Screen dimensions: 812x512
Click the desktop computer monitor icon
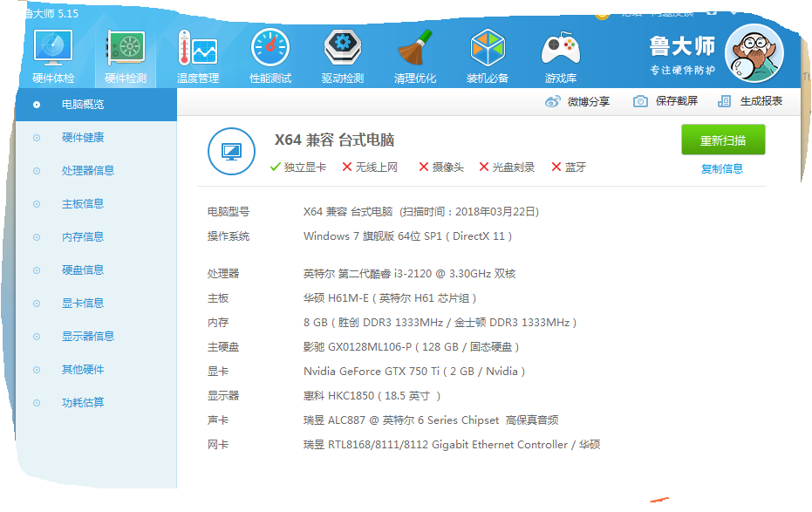point(231,151)
